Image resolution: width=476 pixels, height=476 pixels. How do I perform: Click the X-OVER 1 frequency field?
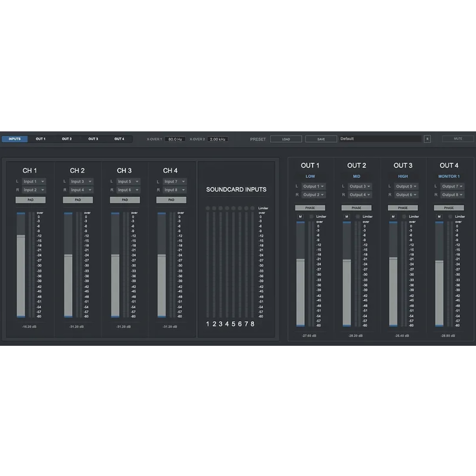point(175,139)
